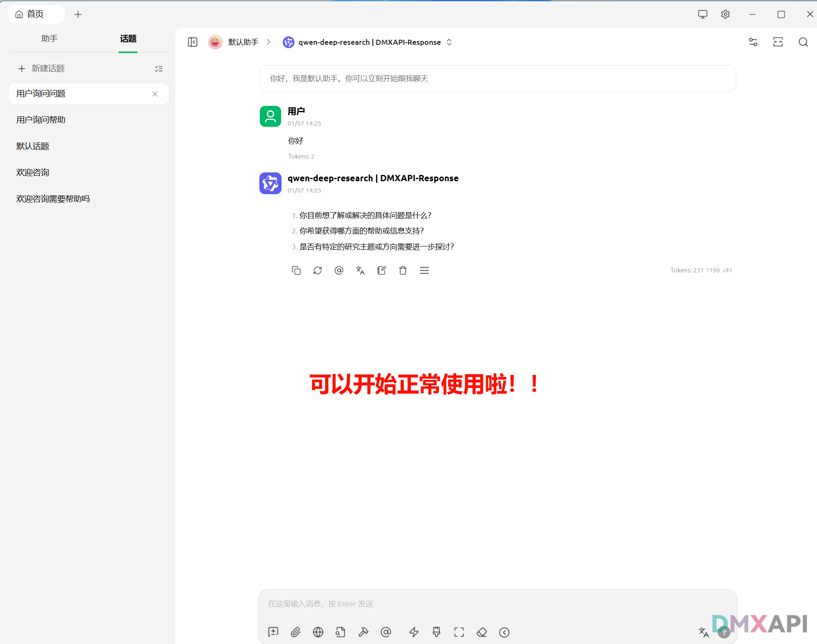The image size is (817, 644).
Task: Regenerate the qwen-deep-research response
Action: pyautogui.click(x=318, y=270)
